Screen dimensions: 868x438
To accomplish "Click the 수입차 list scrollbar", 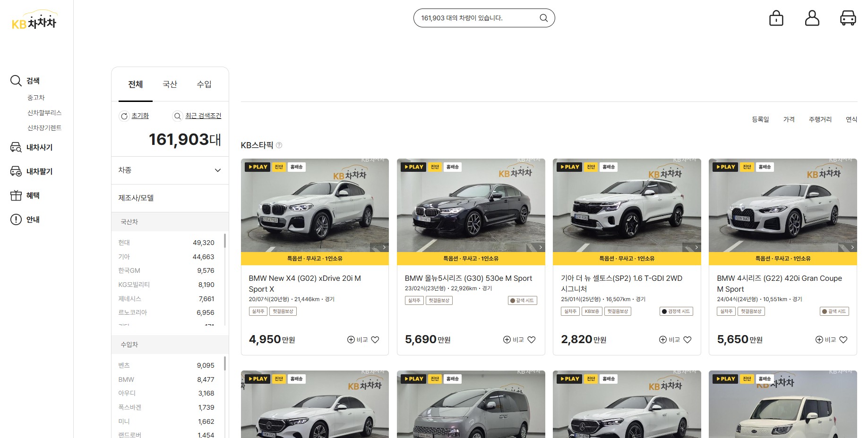I will point(225,363).
